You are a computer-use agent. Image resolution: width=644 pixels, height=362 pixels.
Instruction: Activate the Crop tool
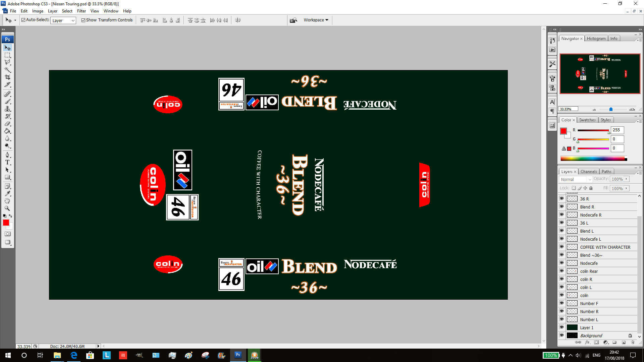(7, 77)
